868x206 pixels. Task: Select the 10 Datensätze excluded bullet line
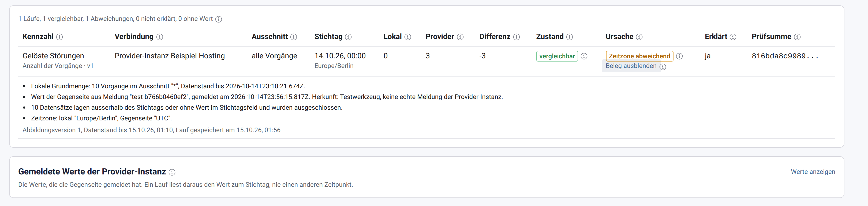(x=187, y=108)
